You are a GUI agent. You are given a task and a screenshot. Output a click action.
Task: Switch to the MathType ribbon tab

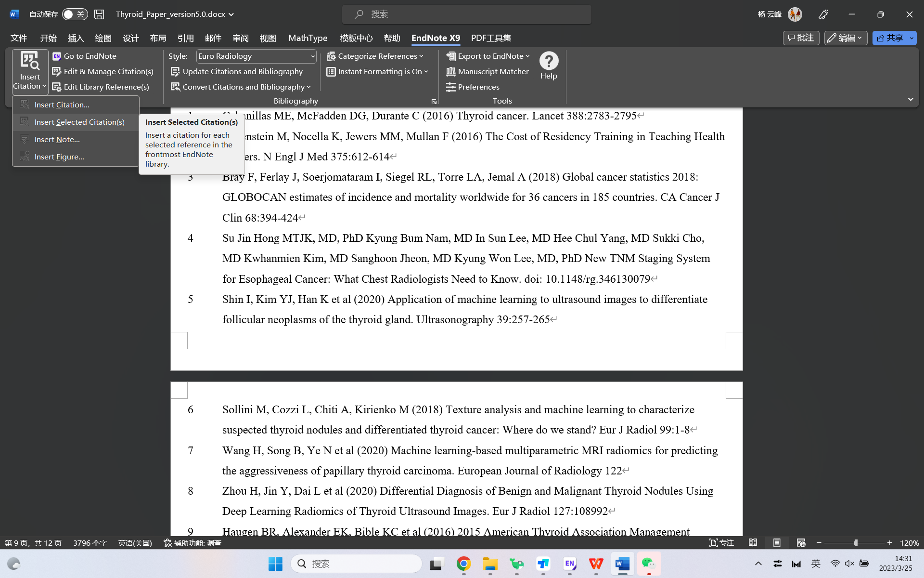click(308, 38)
